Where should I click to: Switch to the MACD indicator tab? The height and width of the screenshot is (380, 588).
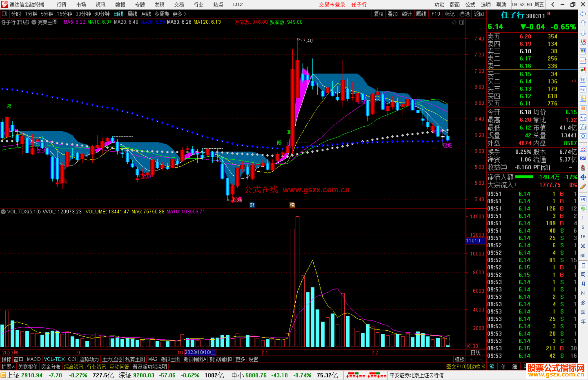coord(33,359)
